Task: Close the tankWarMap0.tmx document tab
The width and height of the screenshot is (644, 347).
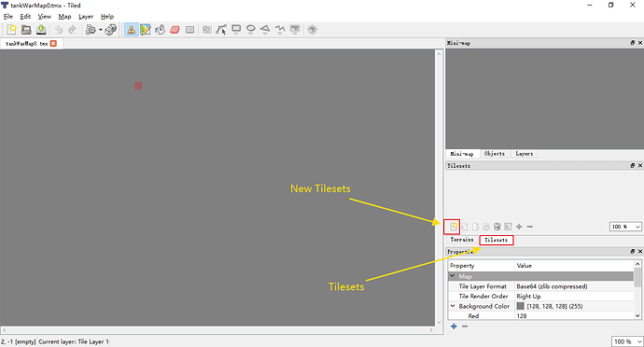Action: point(53,44)
